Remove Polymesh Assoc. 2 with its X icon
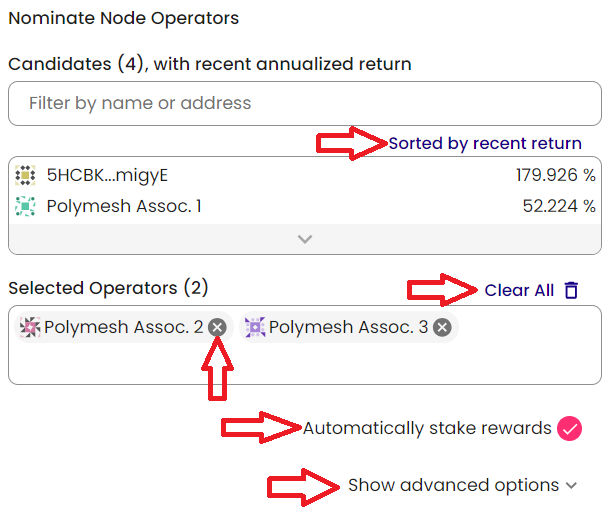Screen dimensions: 607x513 [218, 327]
